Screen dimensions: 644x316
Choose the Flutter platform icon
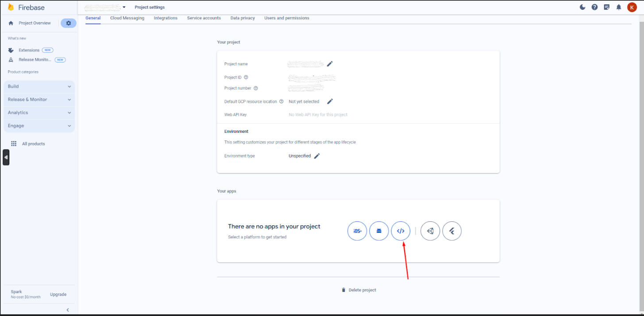tap(451, 231)
